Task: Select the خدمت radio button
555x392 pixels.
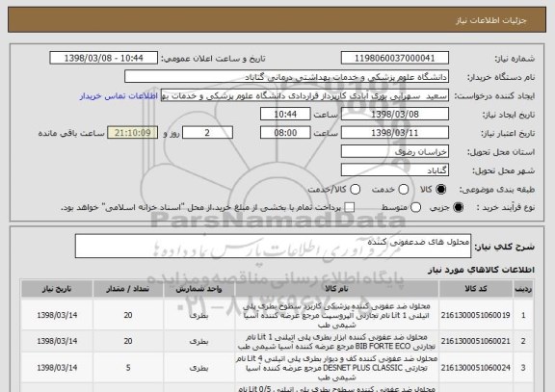Action: tap(403, 190)
